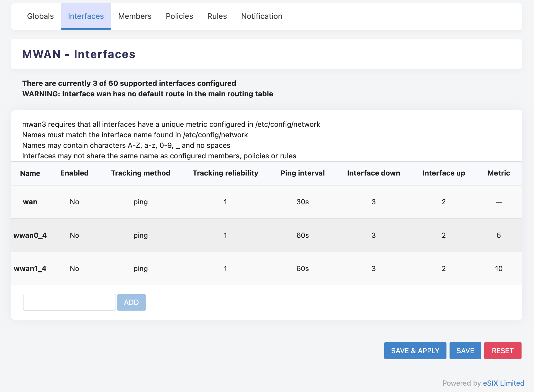Click wwan1_4 metric value 10

coord(499,269)
